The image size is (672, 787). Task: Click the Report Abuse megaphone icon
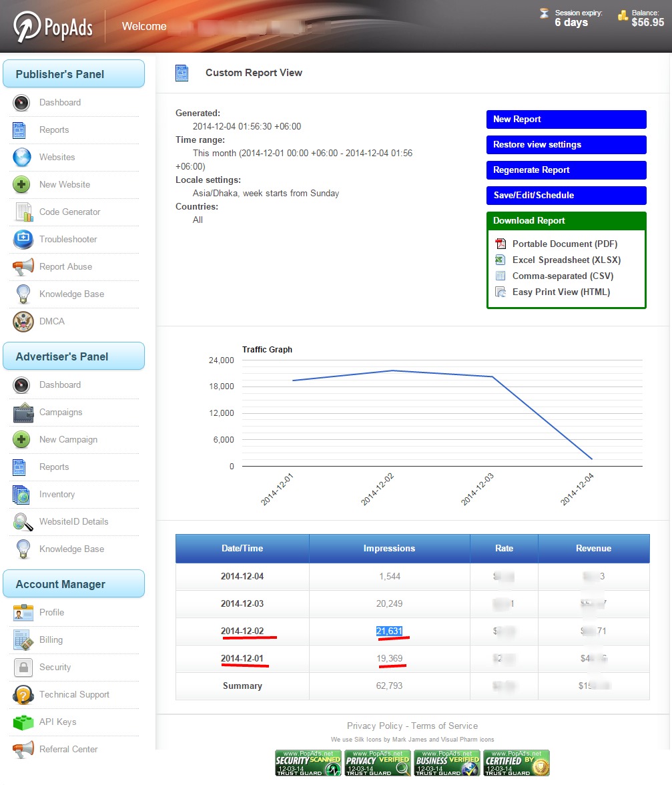[x=23, y=266]
